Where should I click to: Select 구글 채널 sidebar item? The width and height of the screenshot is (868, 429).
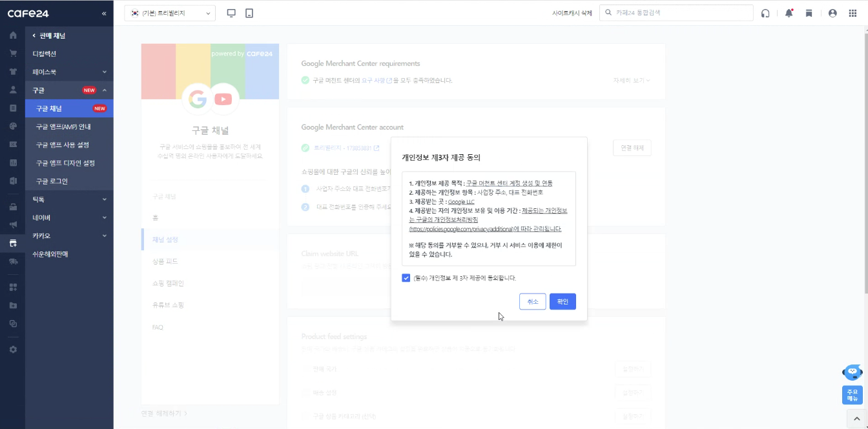[69, 108]
